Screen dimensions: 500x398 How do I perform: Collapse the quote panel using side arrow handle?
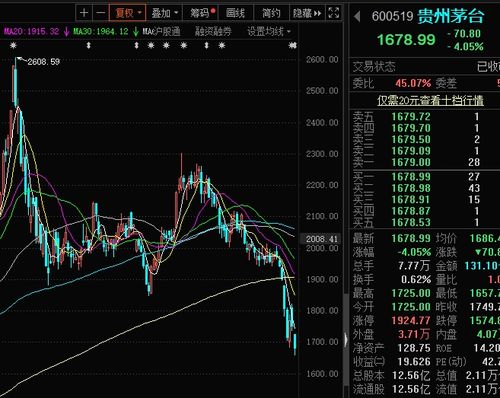(346, 340)
